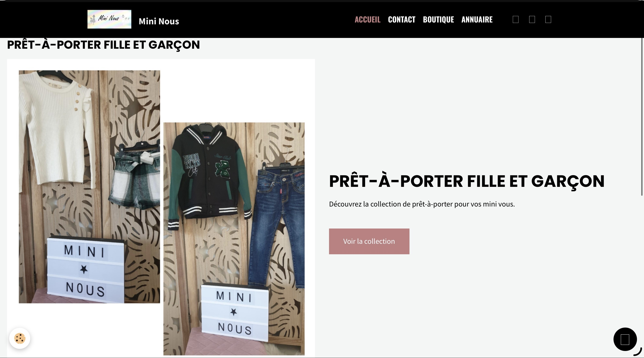Click the vertical page scrollbar thumb
The height and width of the screenshot is (358, 644).
(642, 117)
